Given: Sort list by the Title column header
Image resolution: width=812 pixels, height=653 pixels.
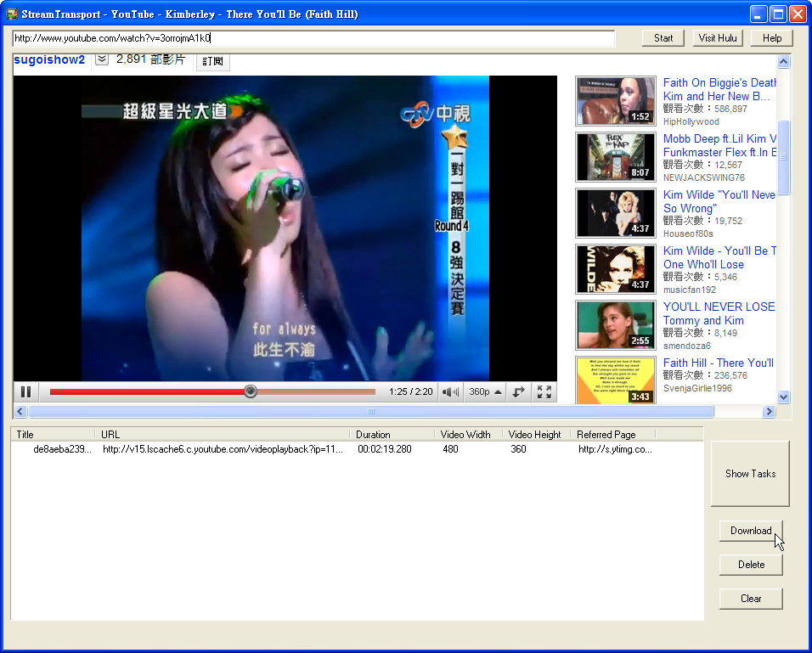Looking at the screenshot, I should tap(53, 435).
